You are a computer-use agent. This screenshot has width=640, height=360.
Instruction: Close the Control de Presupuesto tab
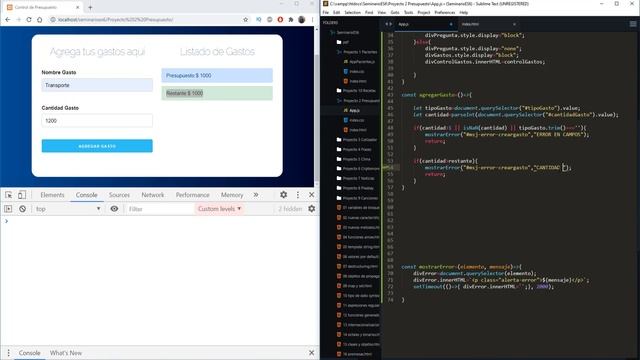click(78, 7)
